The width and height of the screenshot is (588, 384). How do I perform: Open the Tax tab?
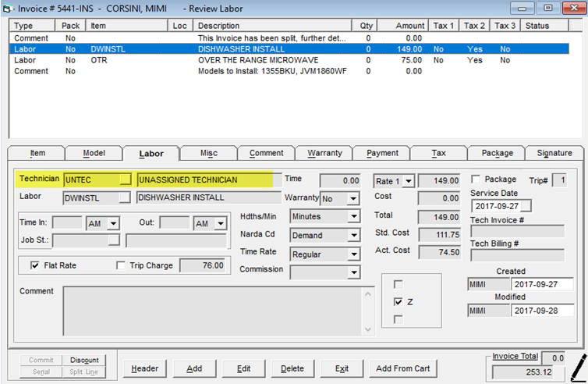[438, 153]
